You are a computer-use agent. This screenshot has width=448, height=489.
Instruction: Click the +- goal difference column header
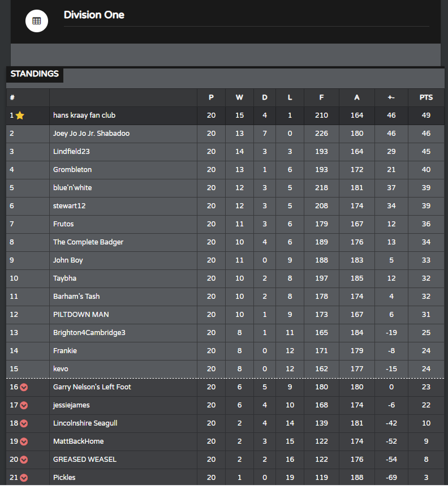tap(391, 97)
